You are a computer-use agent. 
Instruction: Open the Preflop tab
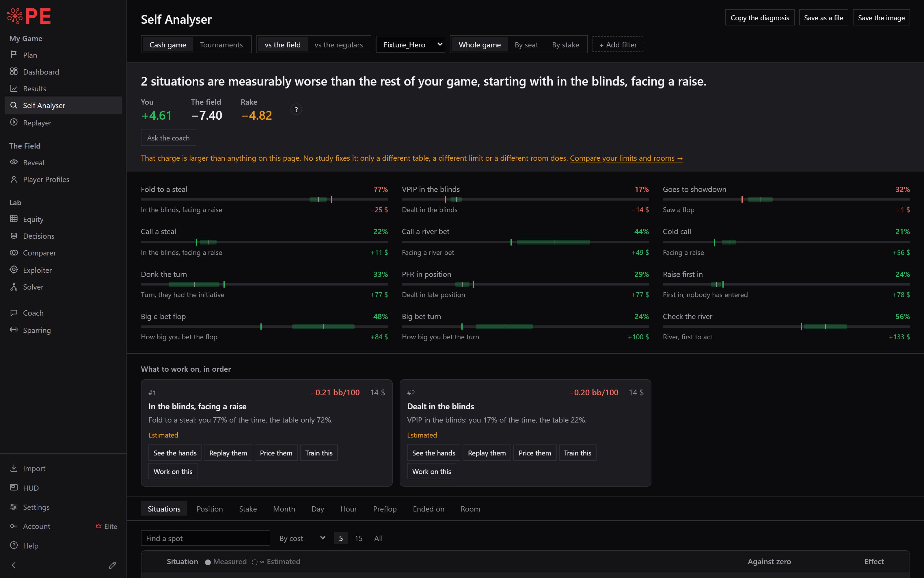pyautogui.click(x=385, y=509)
